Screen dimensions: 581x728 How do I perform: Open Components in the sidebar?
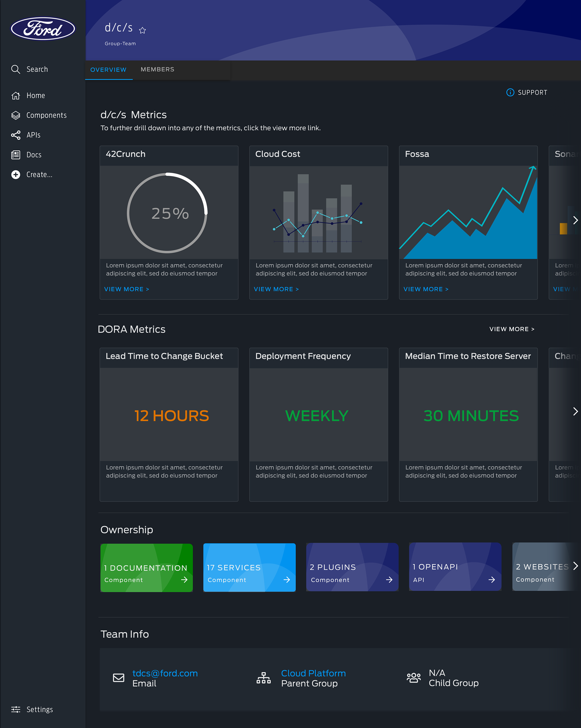coord(39,116)
